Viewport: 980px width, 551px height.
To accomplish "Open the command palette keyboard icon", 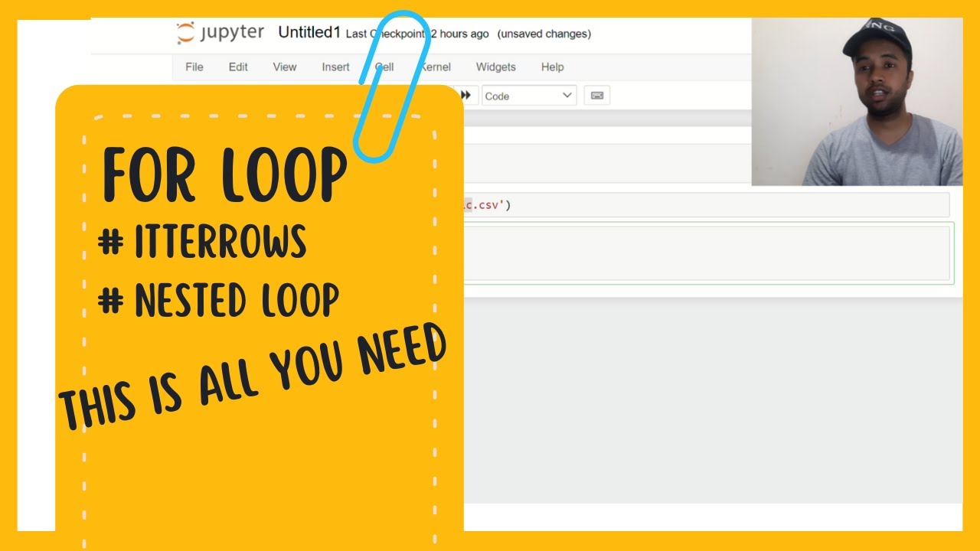I will tap(597, 96).
